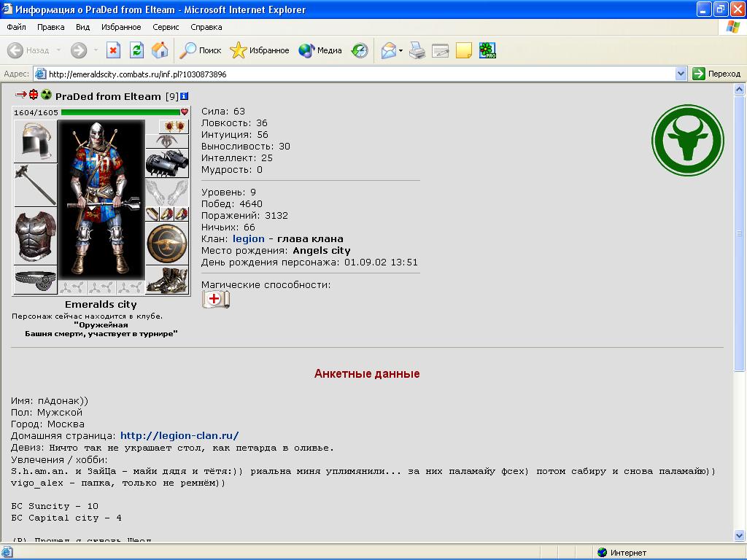Click the Edit page toolbar icon
The height and width of the screenshot is (560, 747).
440,50
